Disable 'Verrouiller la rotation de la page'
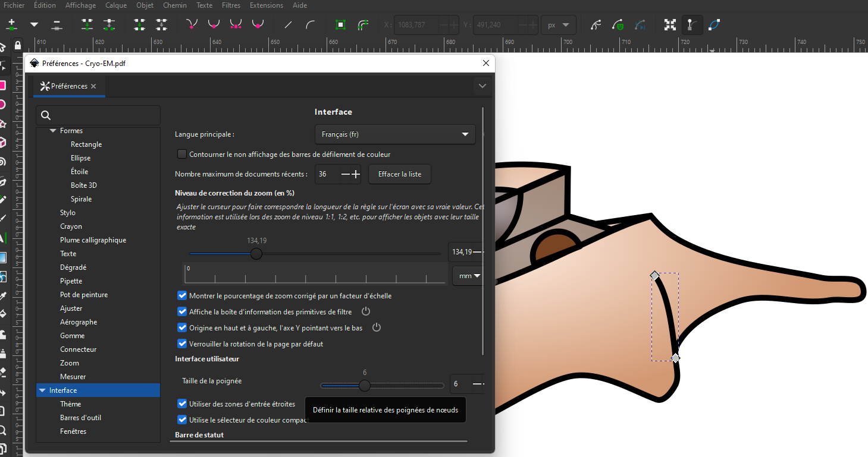This screenshot has width=868, height=457. pos(182,343)
